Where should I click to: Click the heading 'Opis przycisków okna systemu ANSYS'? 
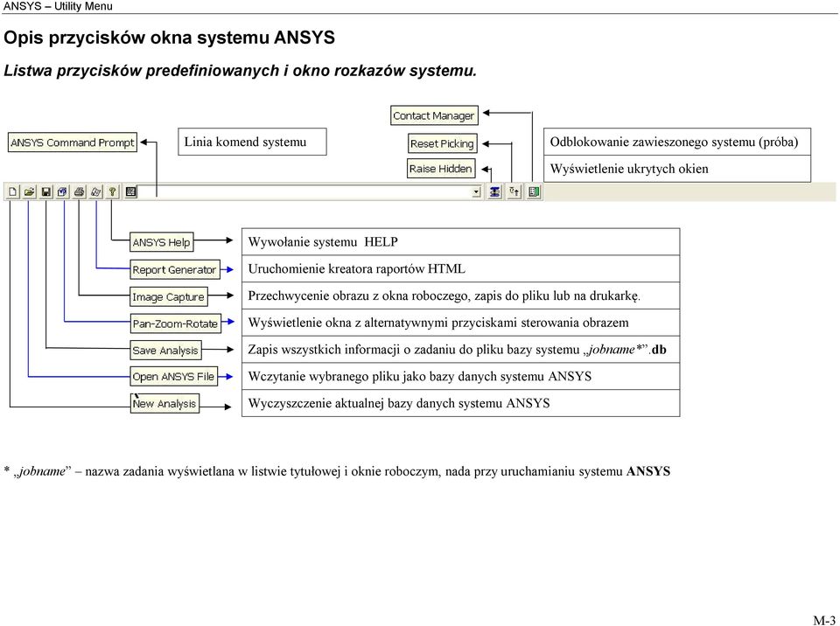(x=169, y=38)
